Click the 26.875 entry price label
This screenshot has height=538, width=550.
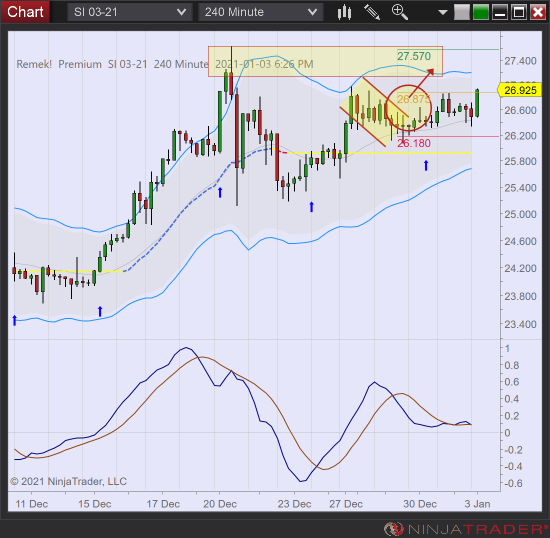413,99
